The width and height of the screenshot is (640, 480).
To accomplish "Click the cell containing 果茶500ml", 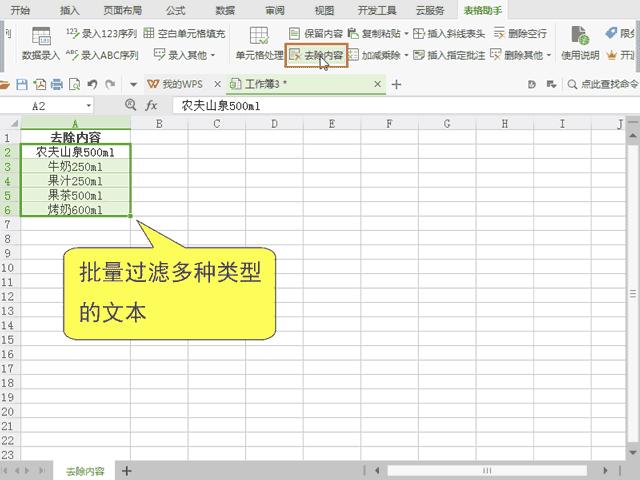I will coord(76,195).
